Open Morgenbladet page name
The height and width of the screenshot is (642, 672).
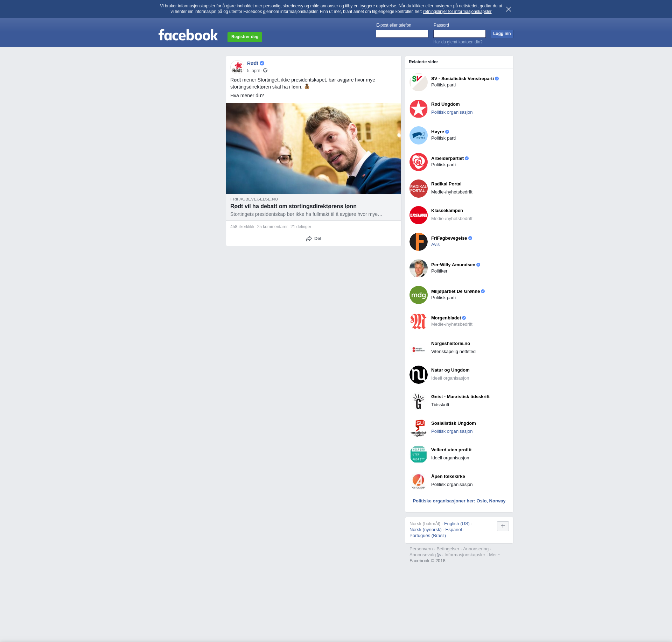446,318
